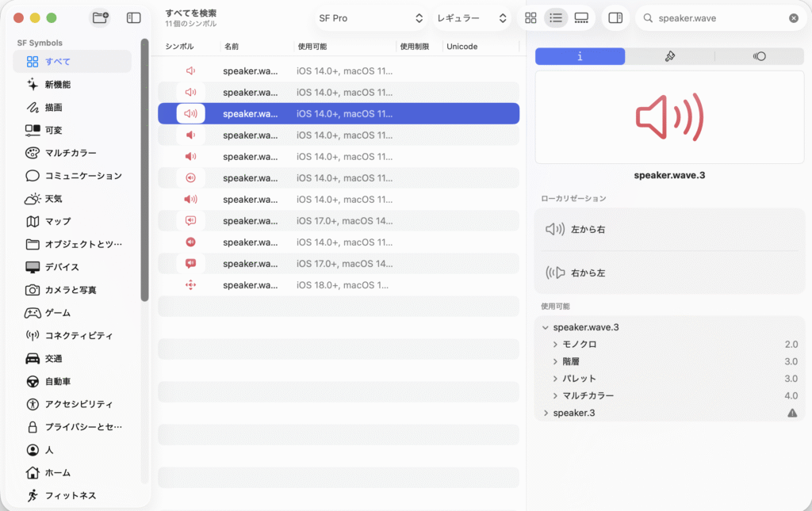Open the rendering paintbrush inspector tab

click(x=670, y=56)
